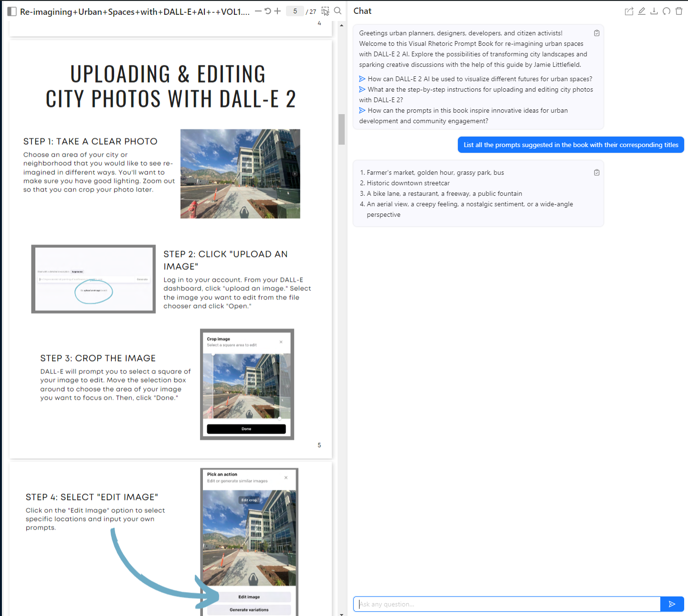Click the page number field showing 5
This screenshot has width=688, height=616.
295,11
